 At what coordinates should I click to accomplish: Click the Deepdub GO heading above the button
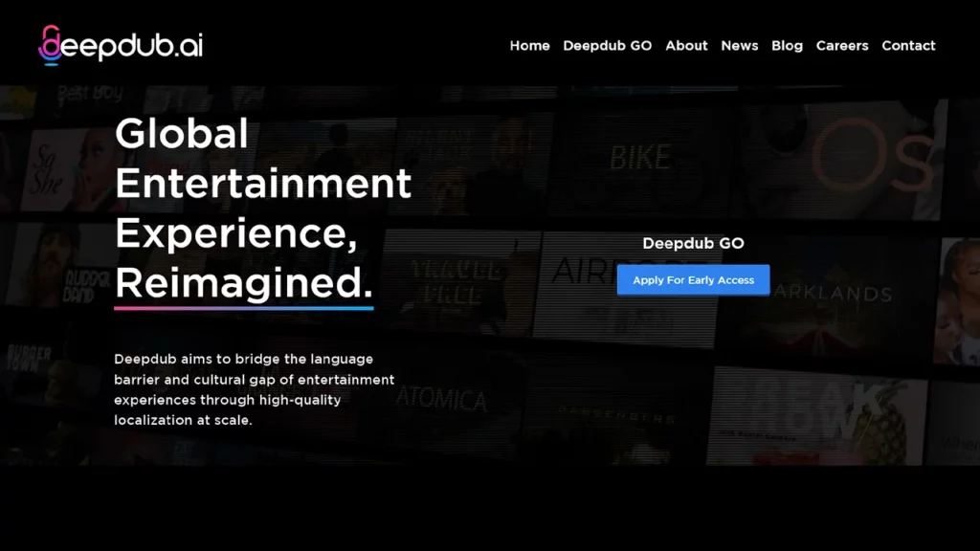click(x=693, y=243)
